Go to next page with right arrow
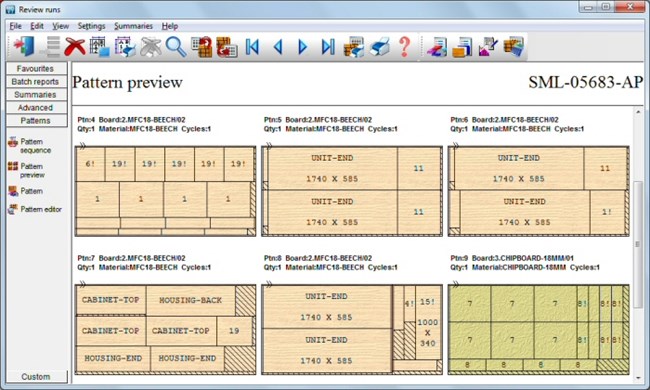Image resolution: width=650 pixels, height=390 pixels. [x=303, y=46]
